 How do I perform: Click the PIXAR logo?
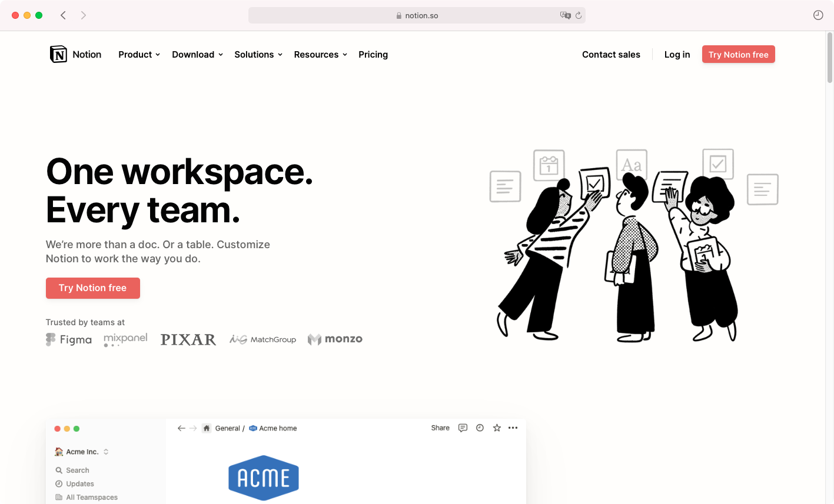click(x=188, y=339)
